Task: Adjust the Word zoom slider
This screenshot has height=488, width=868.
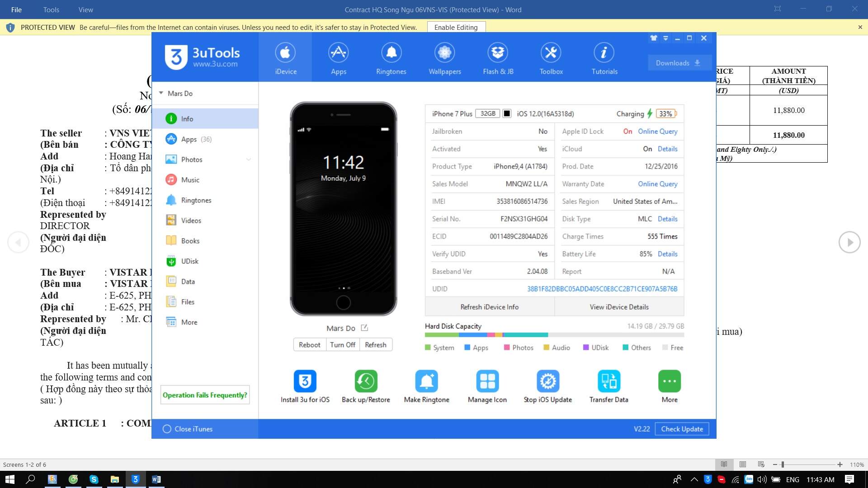Action: (x=783, y=465)
